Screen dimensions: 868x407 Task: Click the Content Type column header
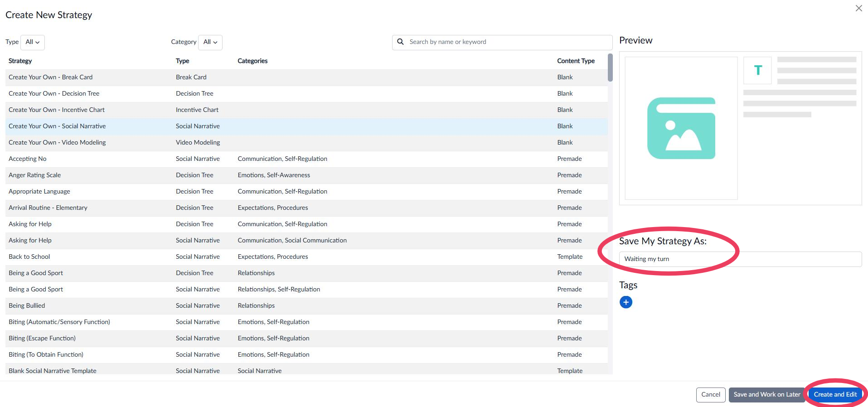576,61
